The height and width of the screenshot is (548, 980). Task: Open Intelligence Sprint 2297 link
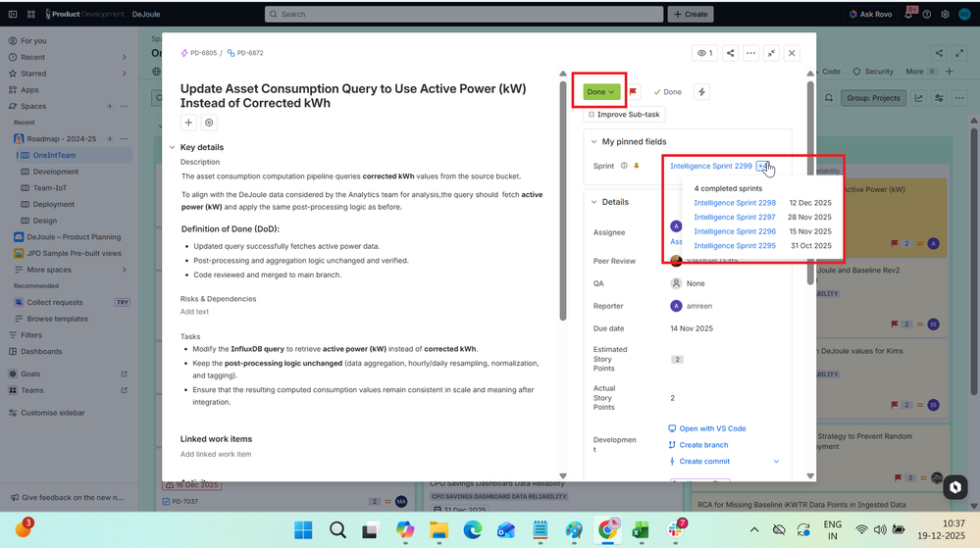pyautogui.click(x=735, y=217)
